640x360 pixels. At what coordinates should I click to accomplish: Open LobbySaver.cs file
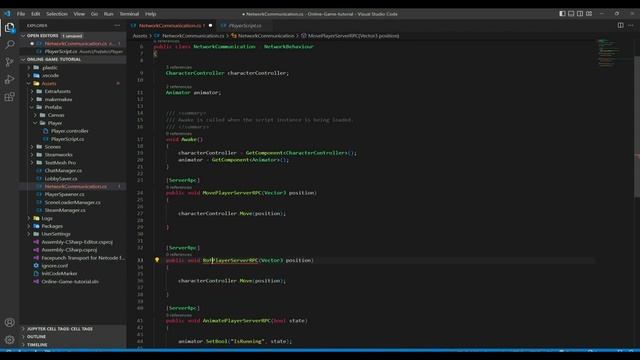pyautogui.click(x=61, y=178)
